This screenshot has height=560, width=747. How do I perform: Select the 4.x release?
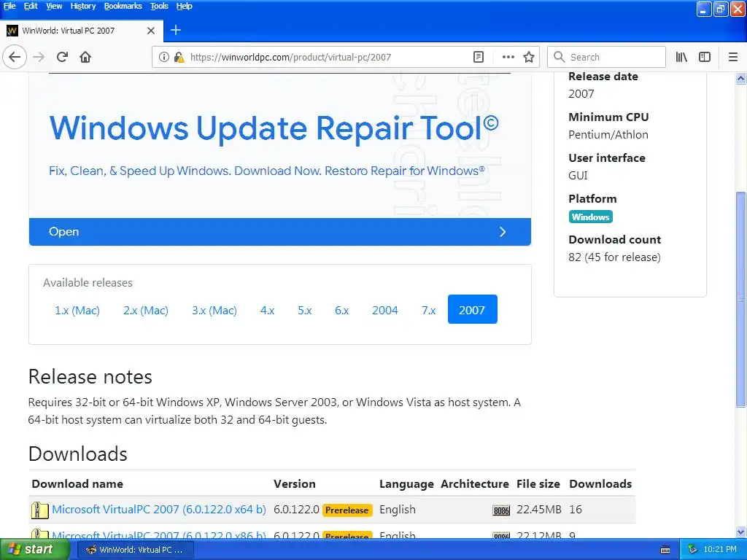click(267, 310)
